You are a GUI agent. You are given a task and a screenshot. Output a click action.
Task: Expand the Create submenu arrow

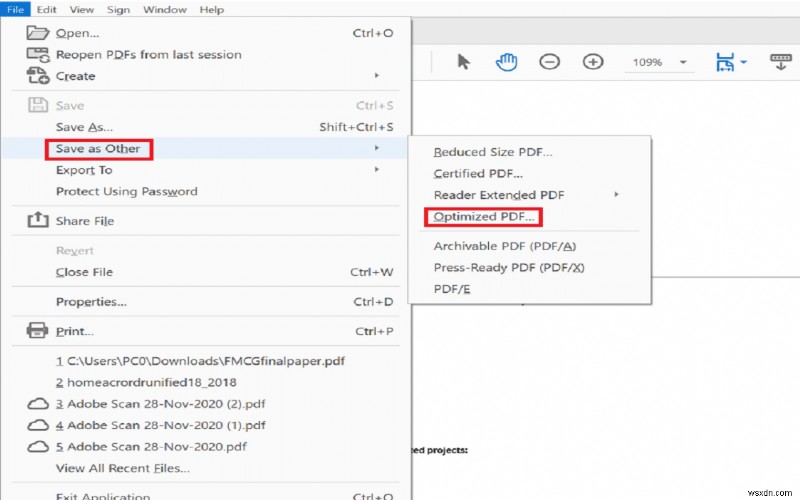[377, 76]
